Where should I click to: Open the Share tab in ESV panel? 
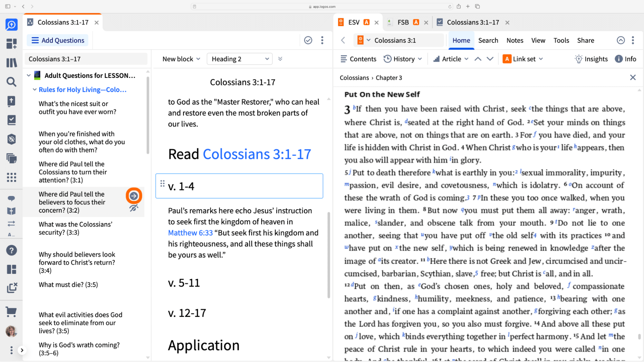(586, 40)
